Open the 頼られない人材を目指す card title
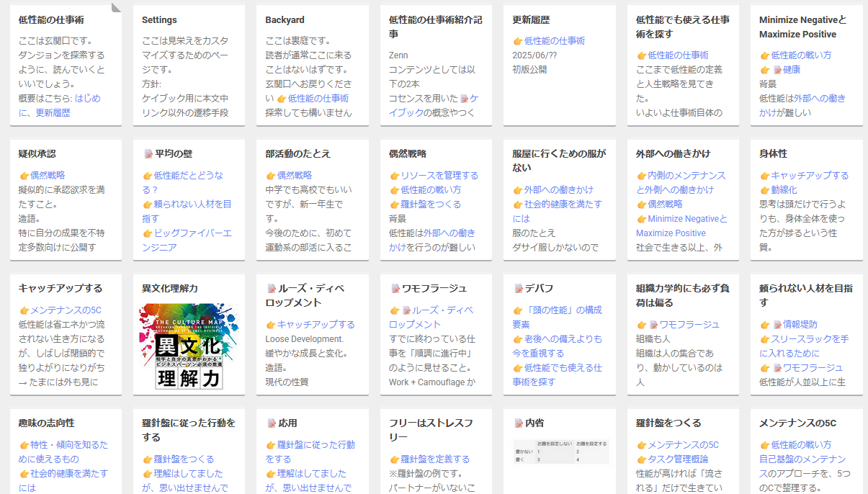Screen dimensions: 868x494 (806, 295)
